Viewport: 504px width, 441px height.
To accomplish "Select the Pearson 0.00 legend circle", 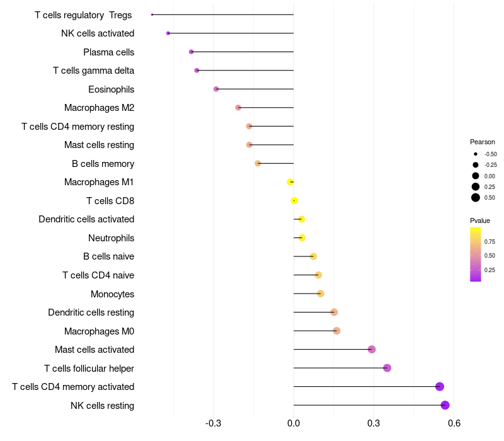I will 476,176.
